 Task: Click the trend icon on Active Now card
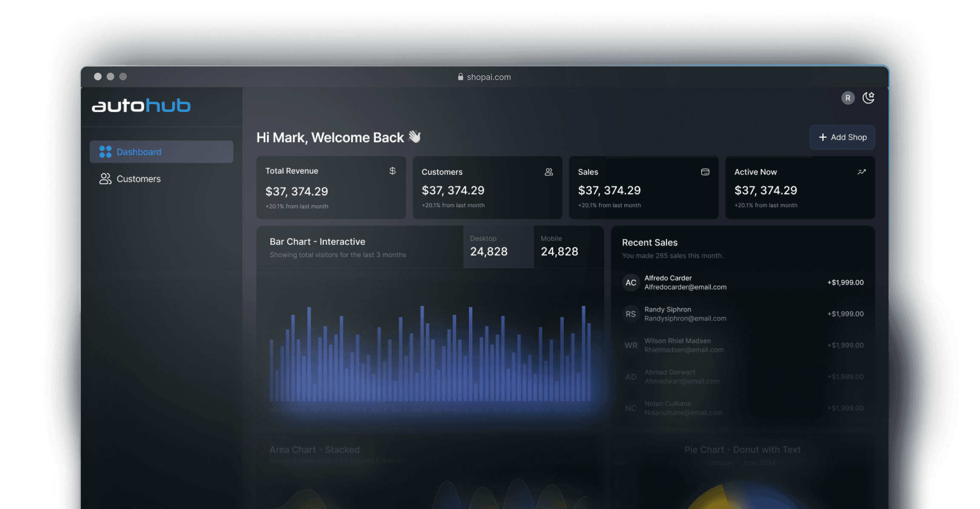[x=861, y=172]
